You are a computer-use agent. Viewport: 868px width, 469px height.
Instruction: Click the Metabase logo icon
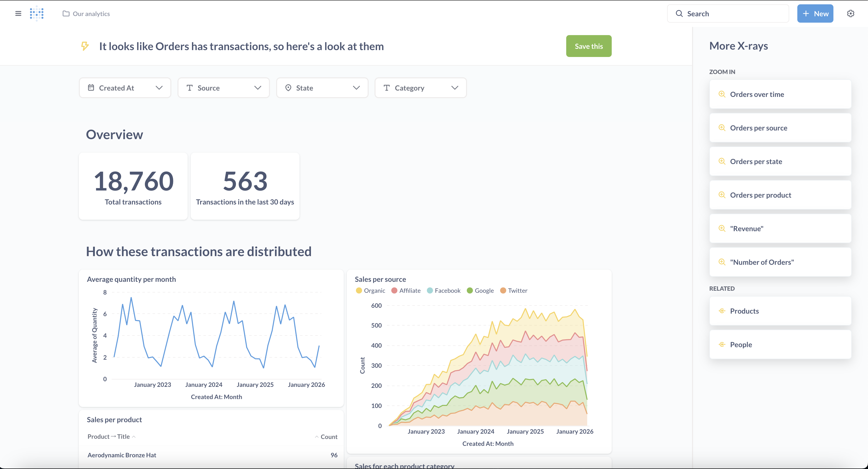point(37,13)
